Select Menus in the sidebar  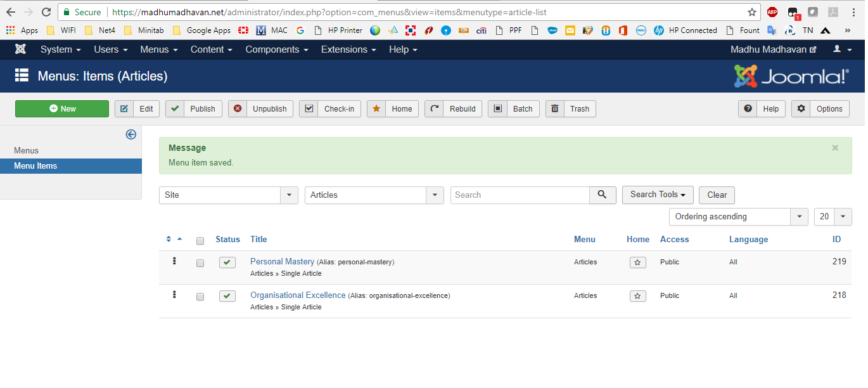[x=27, y=150]
